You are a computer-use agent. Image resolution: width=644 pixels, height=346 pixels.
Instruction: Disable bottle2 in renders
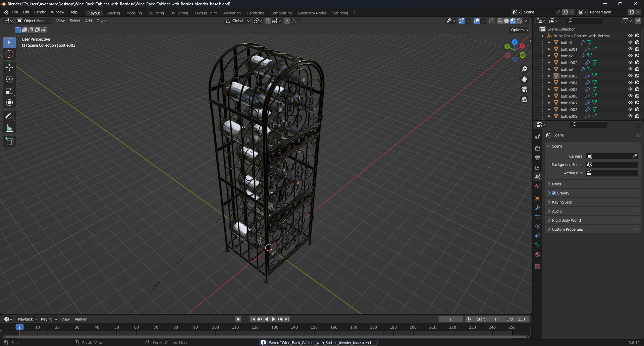637,56
